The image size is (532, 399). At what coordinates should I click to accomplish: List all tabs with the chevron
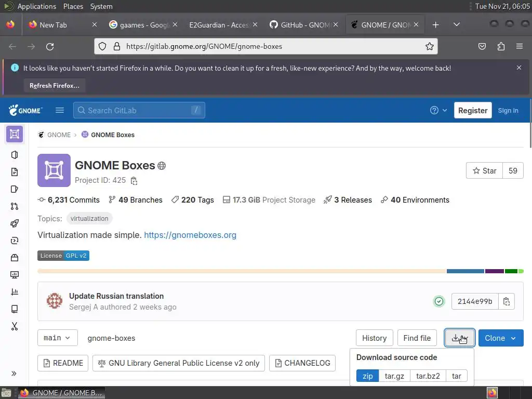457,24
